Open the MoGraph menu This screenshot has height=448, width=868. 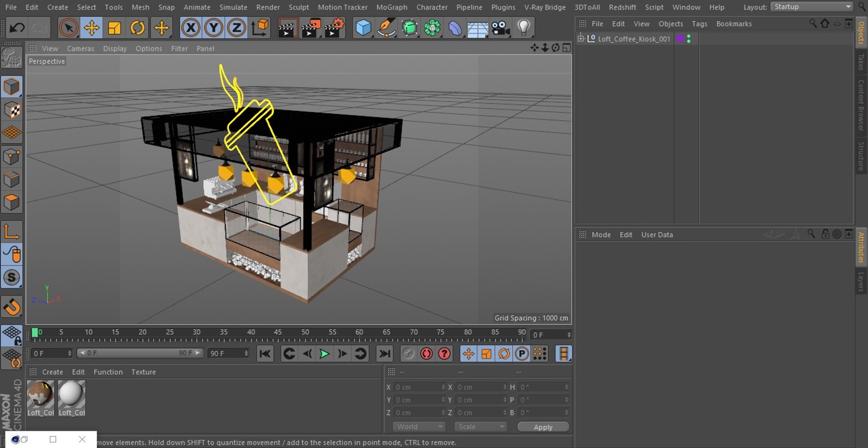[392, 7]
